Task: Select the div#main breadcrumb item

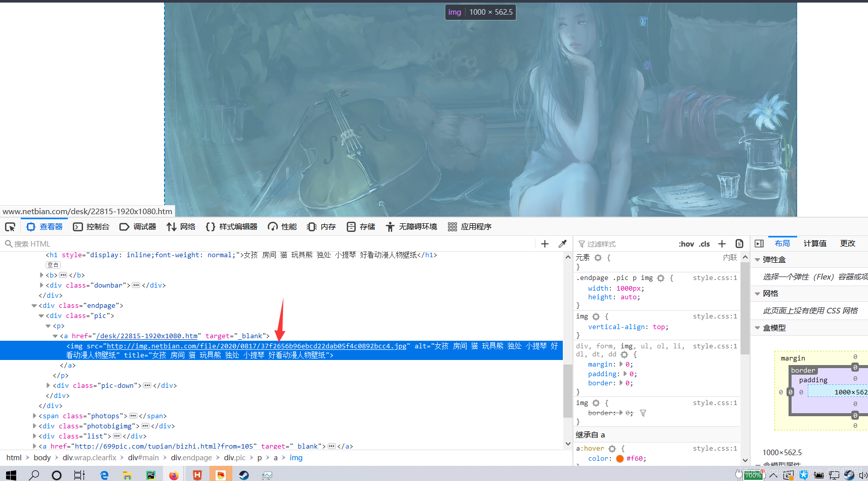Action: 143,458
